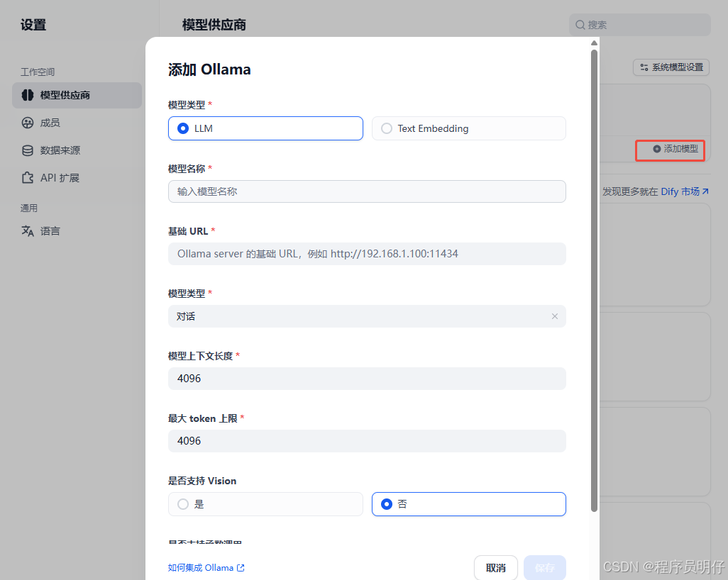Viewport: 728px width, 580px height.
Task: Open the Dify 市场 link
Action: coord(684,191)
